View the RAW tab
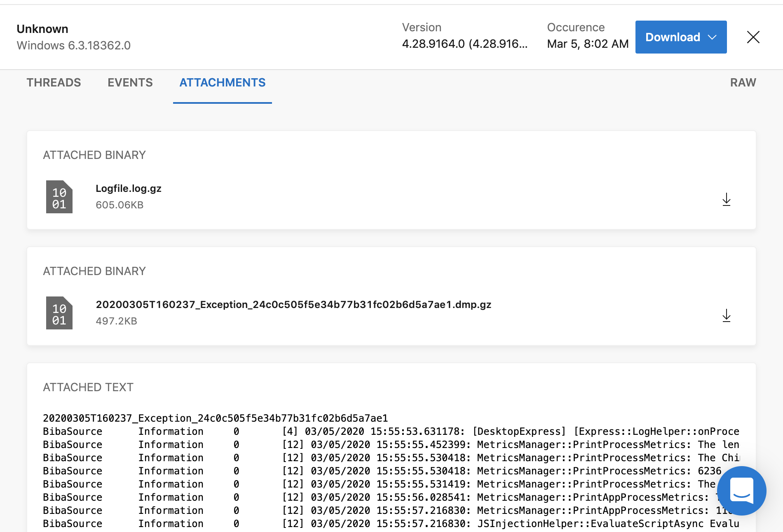 click(743, 83)
